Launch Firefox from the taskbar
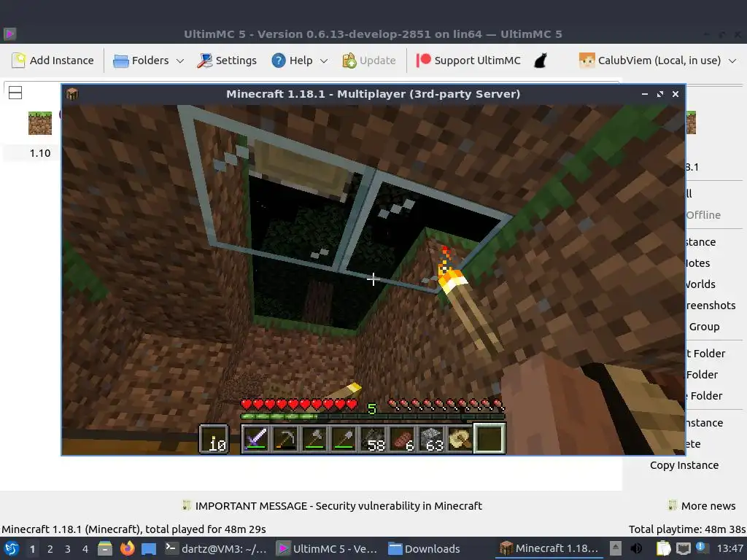Screen dimensions: 747x560 pyautogui.click(x=127, y=548)
